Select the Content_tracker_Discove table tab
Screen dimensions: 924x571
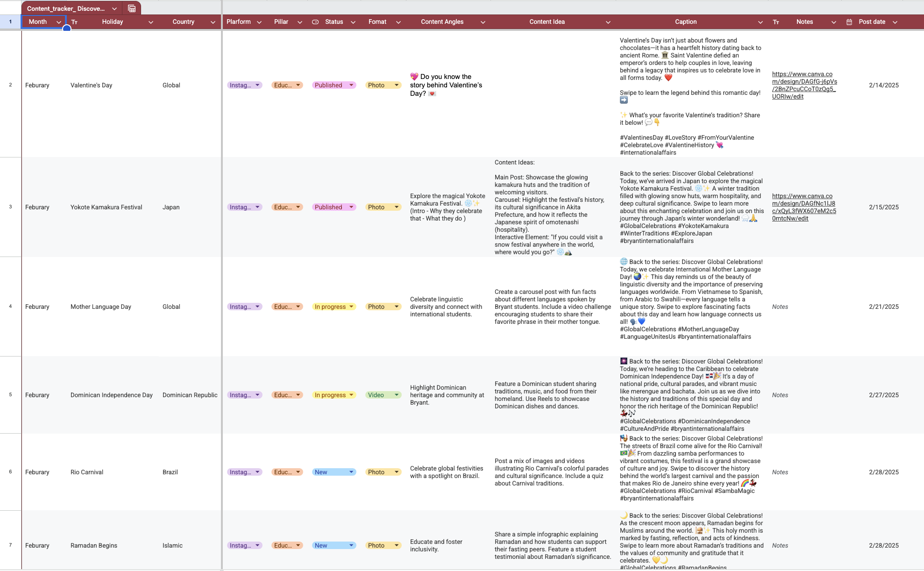65,8
